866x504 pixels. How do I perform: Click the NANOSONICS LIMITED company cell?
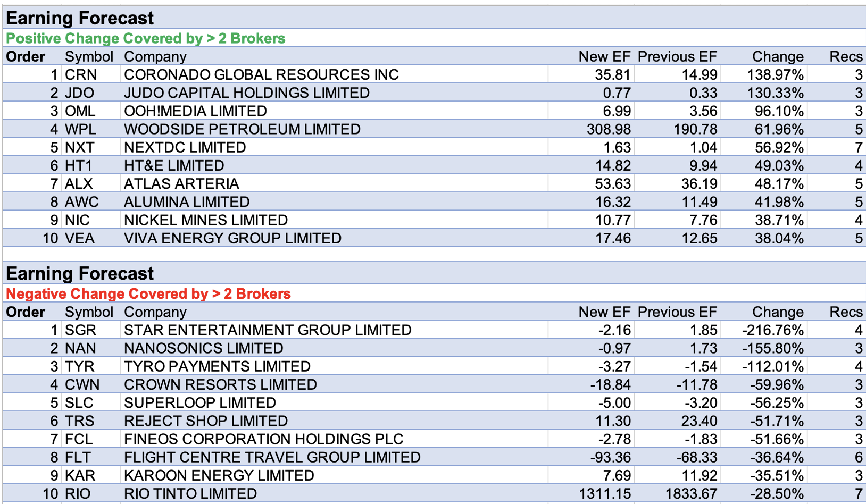point(203,348)
